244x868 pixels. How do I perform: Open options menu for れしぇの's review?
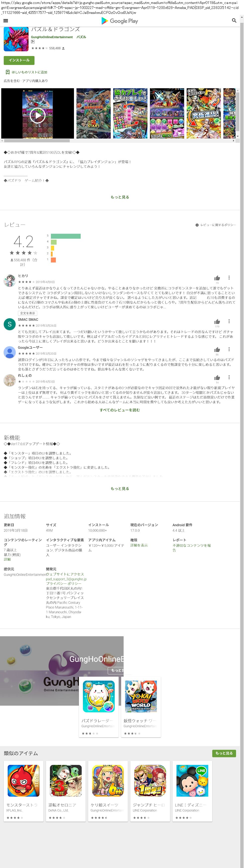tap(229, 377)
